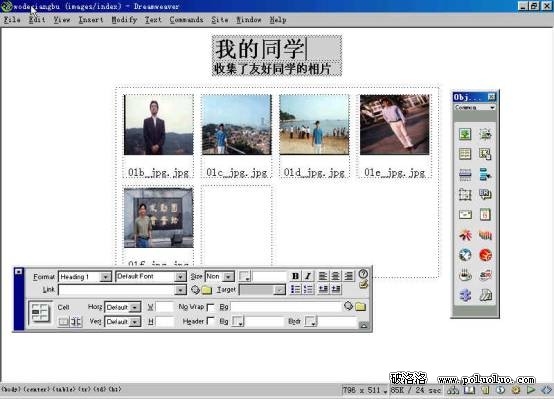Screen dimensions: 554x399
Task: Click the Link input field
Action: (122, 290)
